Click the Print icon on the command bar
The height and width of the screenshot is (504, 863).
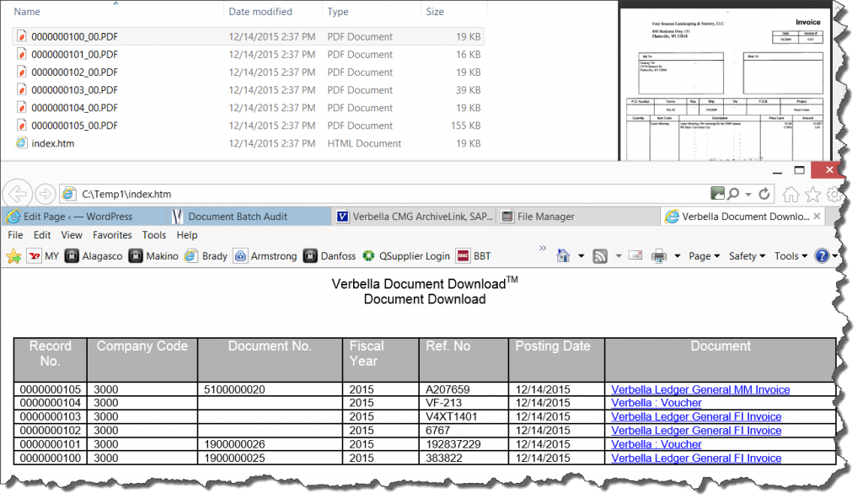657,255
